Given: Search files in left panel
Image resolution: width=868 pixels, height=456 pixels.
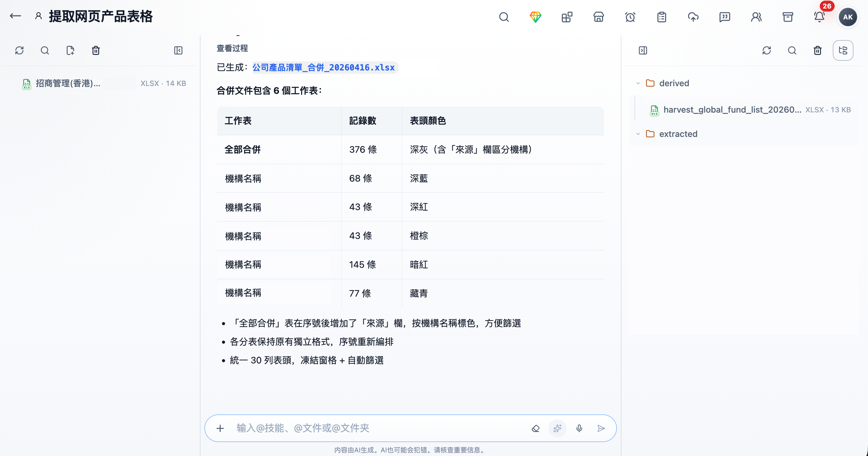Looking at the screenshot, I should (x=45, y=51).
